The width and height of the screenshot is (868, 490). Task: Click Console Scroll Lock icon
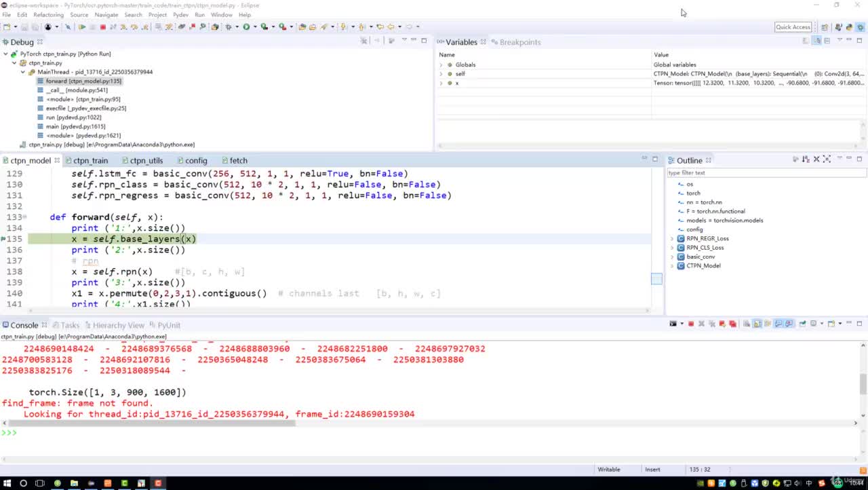pos(757,324)
